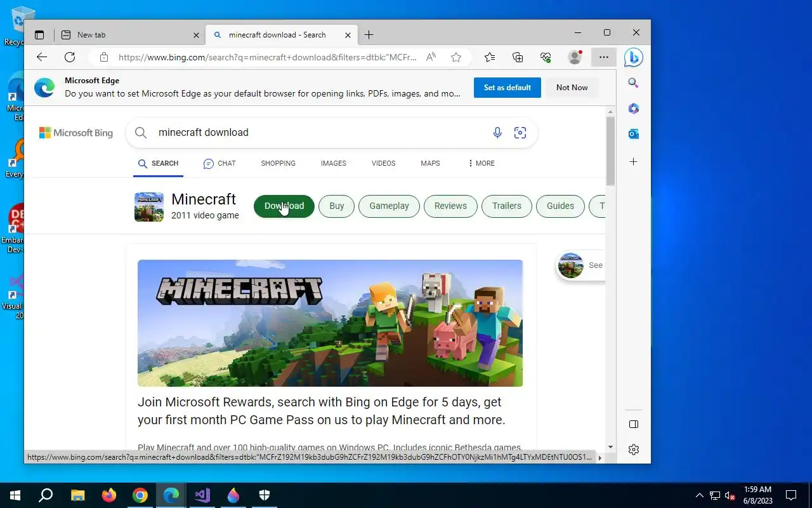The width and height of the screenshot is (812, 508).
Task: Open Bing Chat sidebar button
Action: tap(633, 57)
